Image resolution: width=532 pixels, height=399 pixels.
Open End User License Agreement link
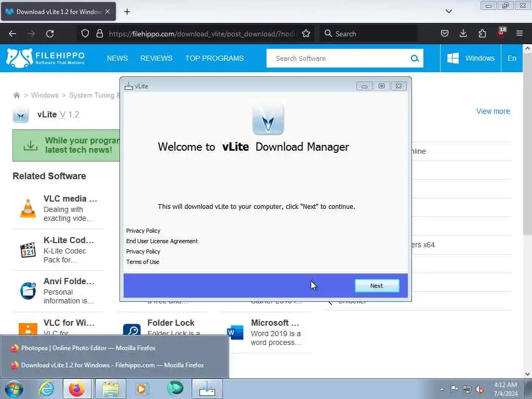pos(162,241)
